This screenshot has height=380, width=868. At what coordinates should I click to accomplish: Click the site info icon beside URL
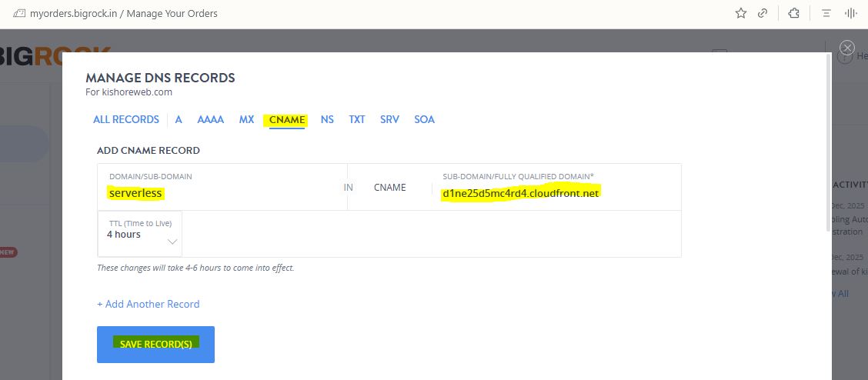[19, 13]
